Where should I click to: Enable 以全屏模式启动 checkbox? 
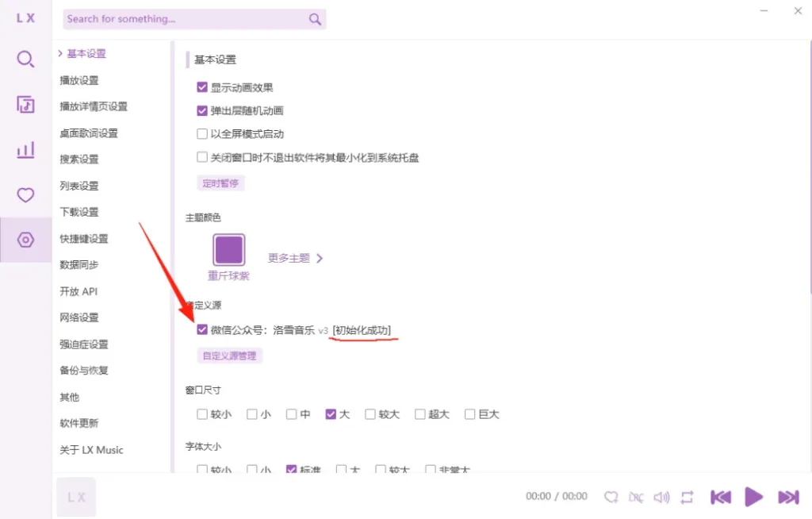click(202, 134)
